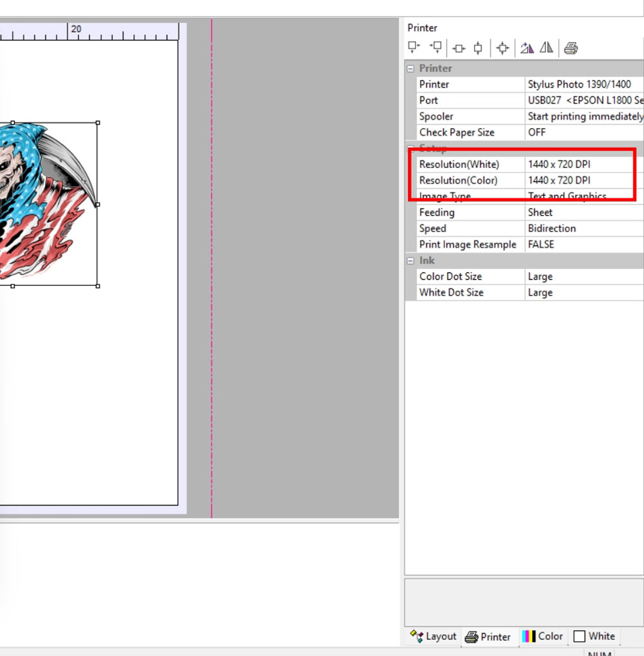Select the Color Dot Size Large field
The width and height of the screenshot is (644, 656).
[x=584, y=277]
